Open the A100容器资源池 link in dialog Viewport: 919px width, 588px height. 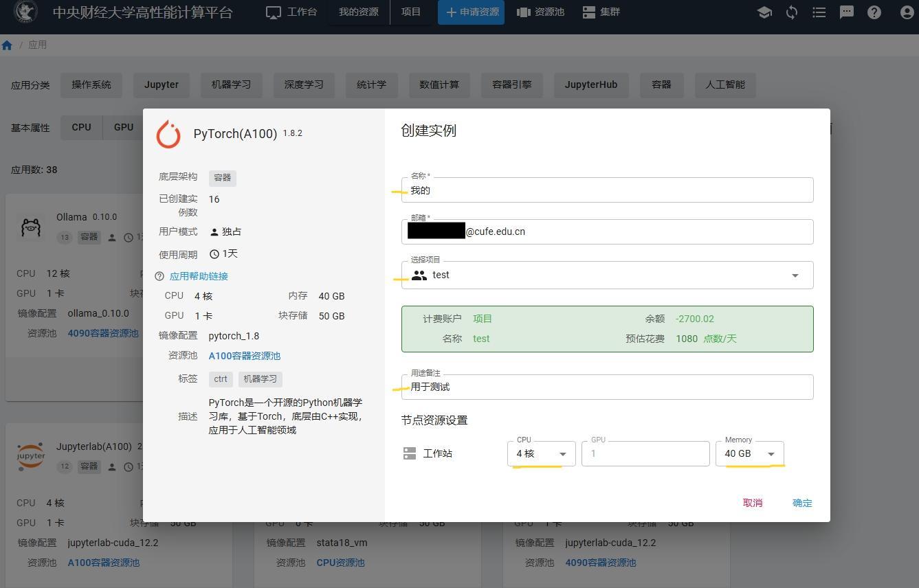(244, 356)
